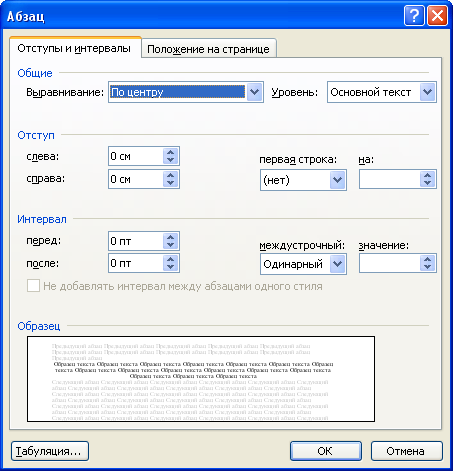The width and height of the screenshot is (453, 471).
Task: Click the слева indent input field
Action: pos(136,156)
